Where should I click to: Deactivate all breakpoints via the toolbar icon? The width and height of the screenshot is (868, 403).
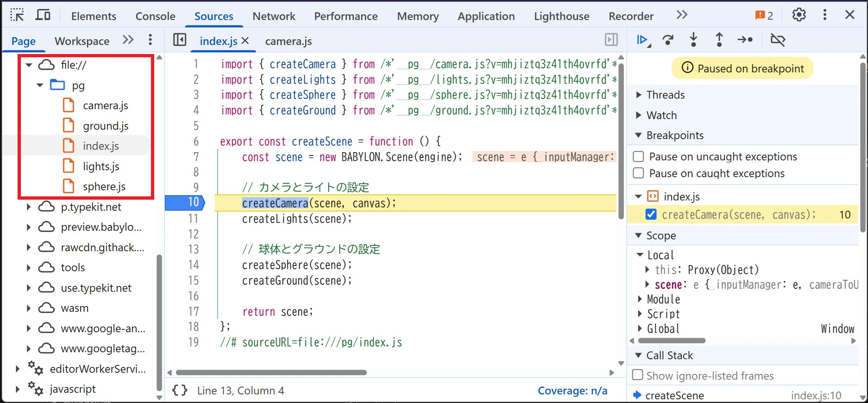pyautogui.click(x=778, y=40)
